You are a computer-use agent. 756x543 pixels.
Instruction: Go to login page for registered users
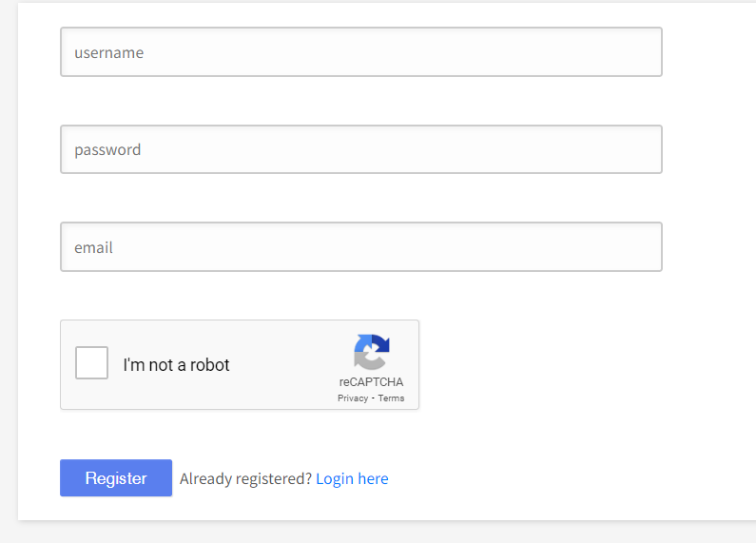352,478
